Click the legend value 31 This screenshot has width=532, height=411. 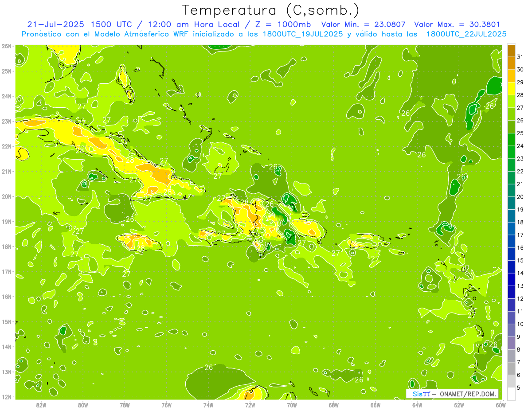(520, 57)
